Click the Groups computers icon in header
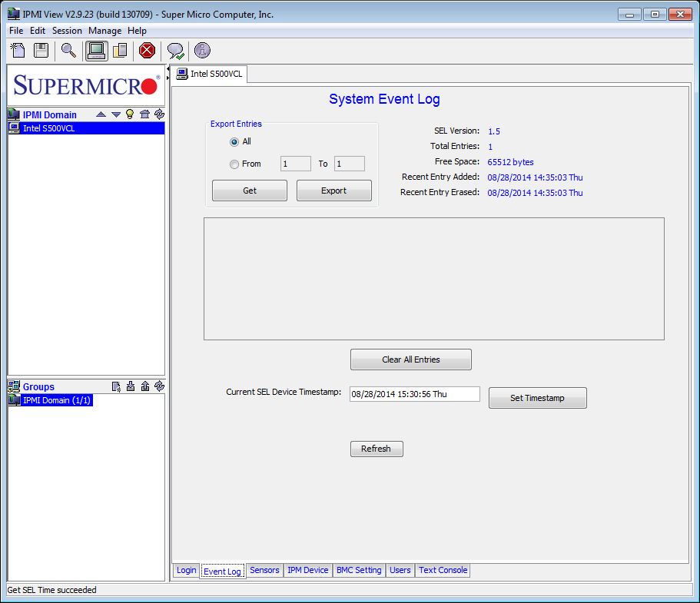Image resolution: width=700 pixels, height=603 pixels. point(14,386)
